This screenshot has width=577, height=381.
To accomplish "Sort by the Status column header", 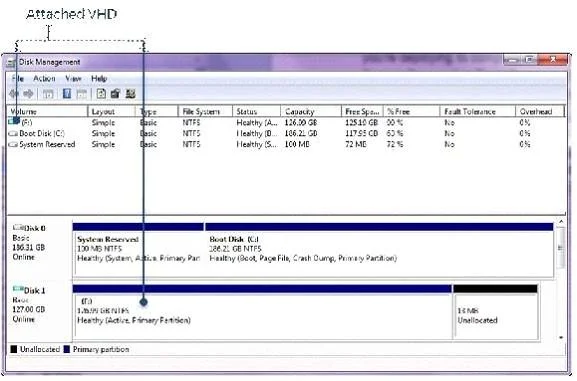I will click(x=256, y=112).
